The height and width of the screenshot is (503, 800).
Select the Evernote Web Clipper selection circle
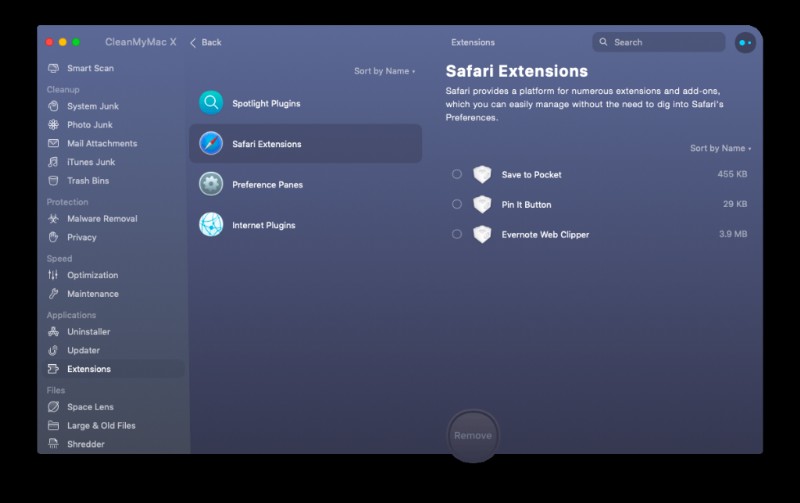tap(457, 234)
